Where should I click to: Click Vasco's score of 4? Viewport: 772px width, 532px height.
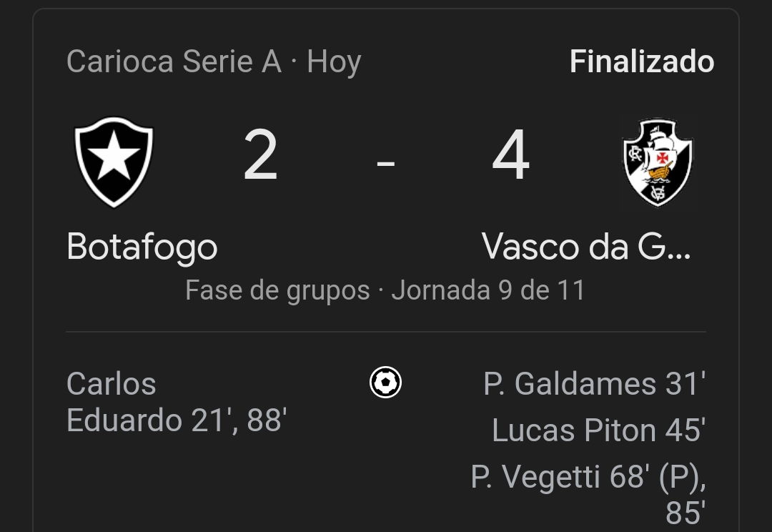pos(511,155)
